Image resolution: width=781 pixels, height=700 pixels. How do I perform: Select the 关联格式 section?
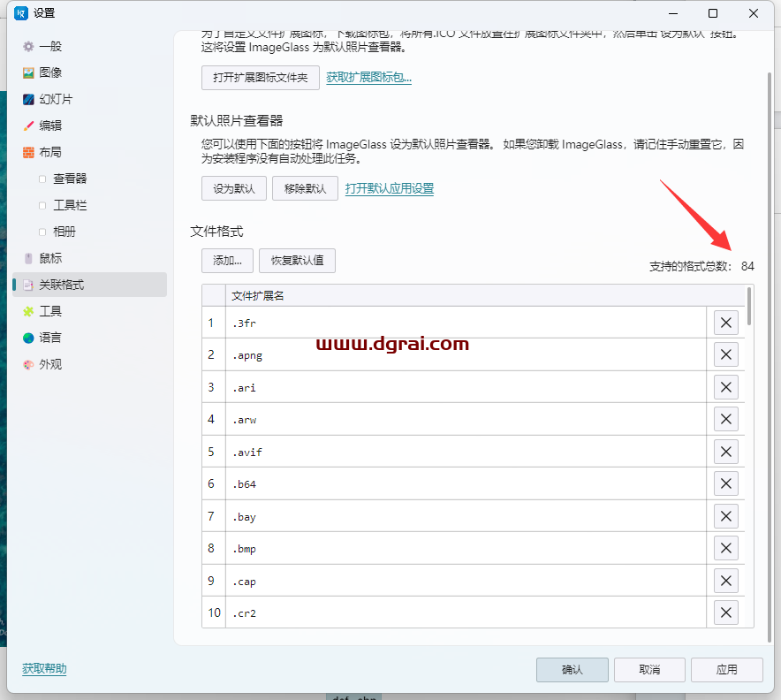[89, 285]
